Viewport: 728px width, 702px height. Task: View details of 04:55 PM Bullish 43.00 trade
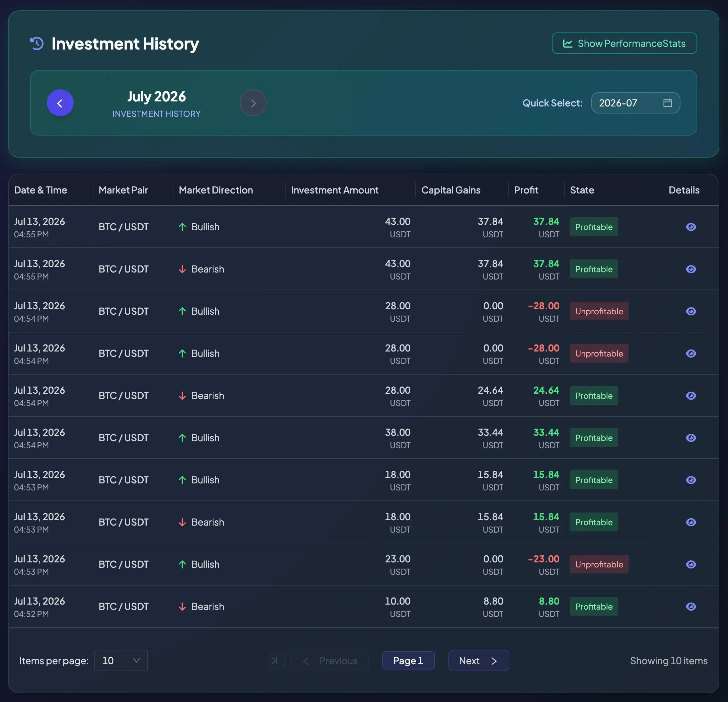(691, 227)
